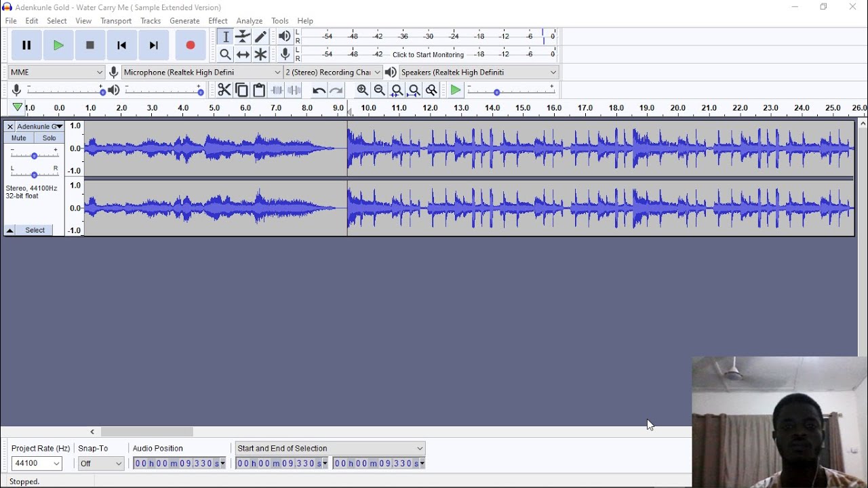Click the Silence audio selection icon

pos(294,90)
